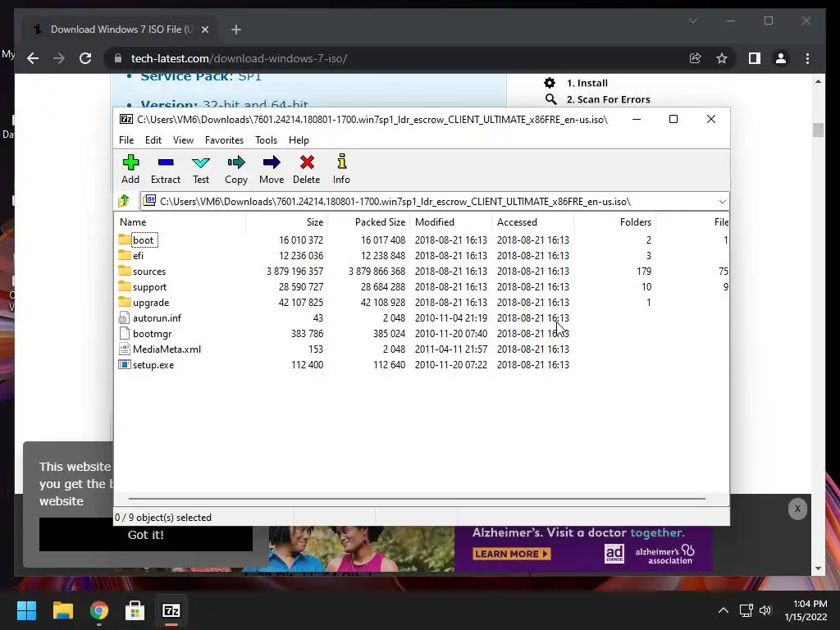Sort by the Accessed column header

pos(532,221)
